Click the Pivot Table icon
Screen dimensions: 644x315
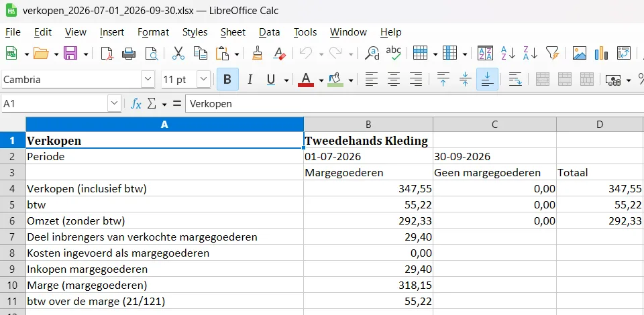(623, 54)
